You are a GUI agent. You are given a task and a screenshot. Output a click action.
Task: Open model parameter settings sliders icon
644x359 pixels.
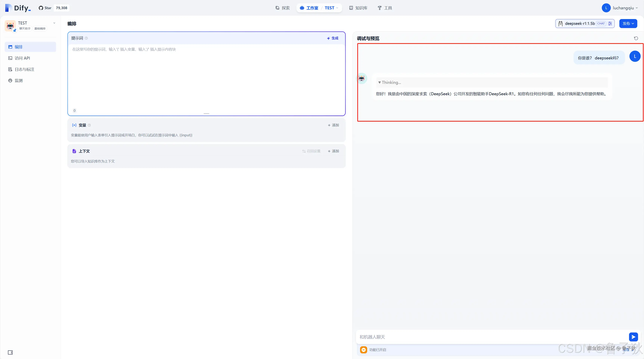610,24
